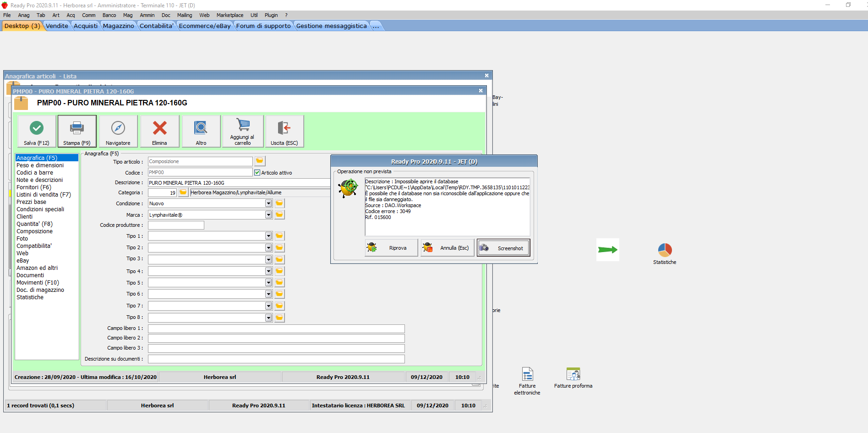
Task: Click the Aggiungi al carrello cart icon
Action: [243, 125]
